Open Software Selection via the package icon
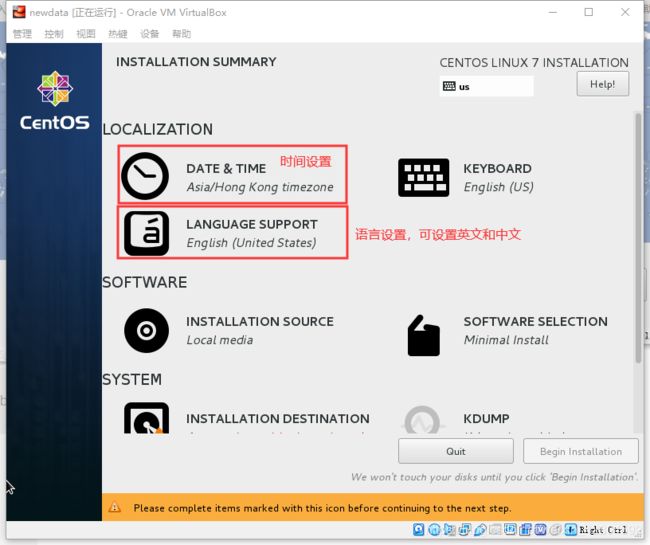Viewport: 650px width, 545px height. (x=423, y=335)
